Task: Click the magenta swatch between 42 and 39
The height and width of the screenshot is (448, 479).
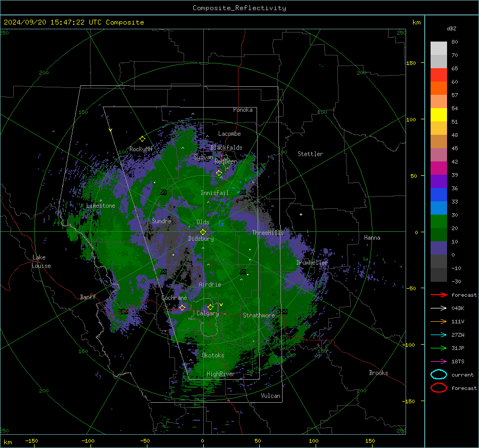Action: pyautogui.click(x=439, y=168)
